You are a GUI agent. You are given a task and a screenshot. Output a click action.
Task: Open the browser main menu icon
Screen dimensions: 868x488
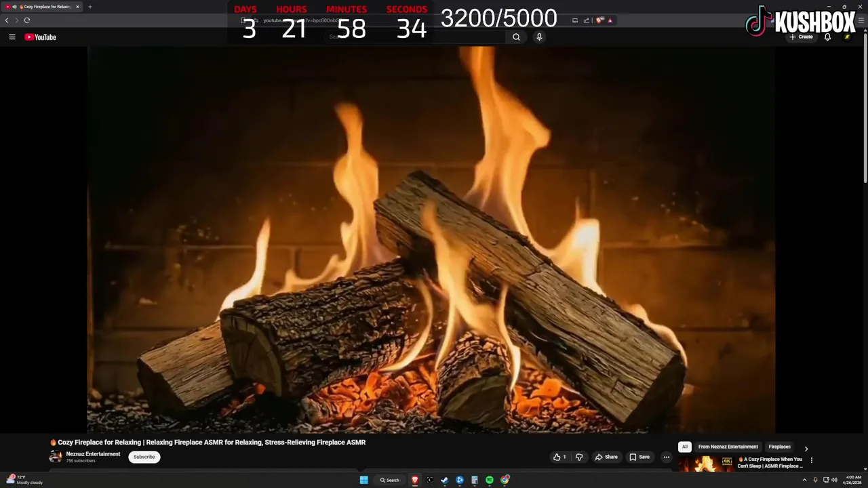pos(861,20)
